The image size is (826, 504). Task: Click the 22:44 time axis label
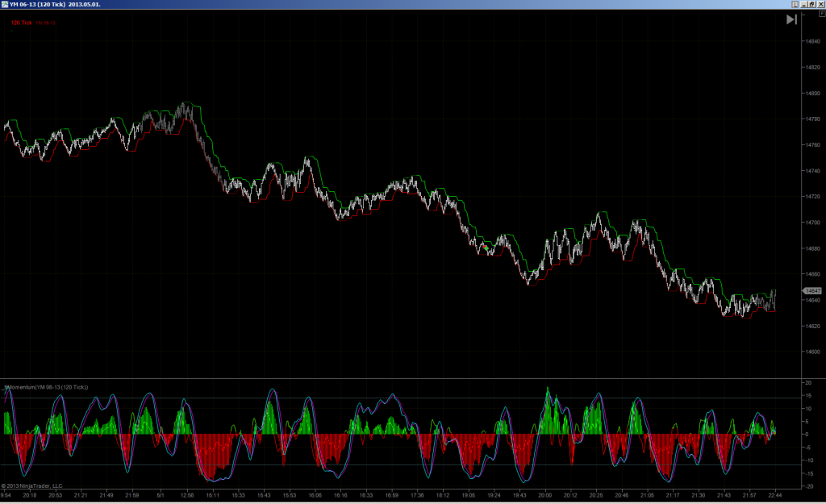(775, 495)
